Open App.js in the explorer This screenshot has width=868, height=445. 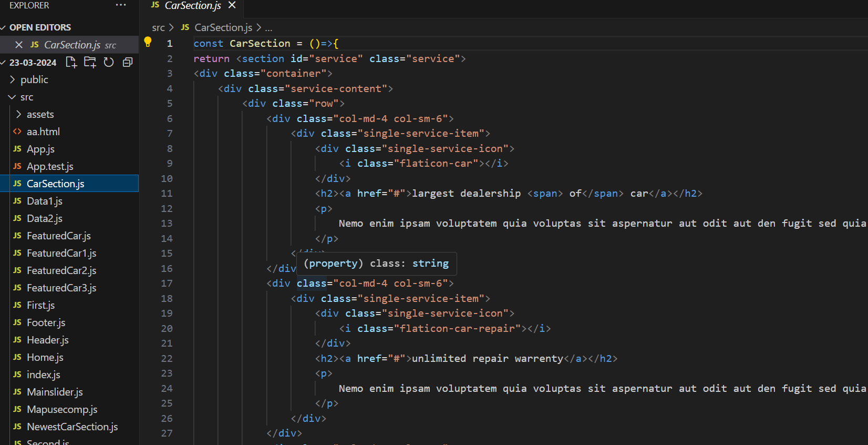pos(40,149)
